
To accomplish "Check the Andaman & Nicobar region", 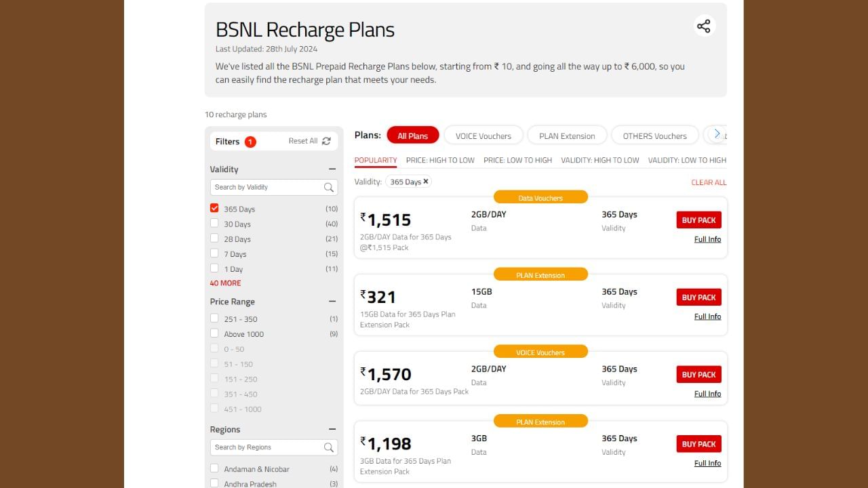I will (214, 468).
